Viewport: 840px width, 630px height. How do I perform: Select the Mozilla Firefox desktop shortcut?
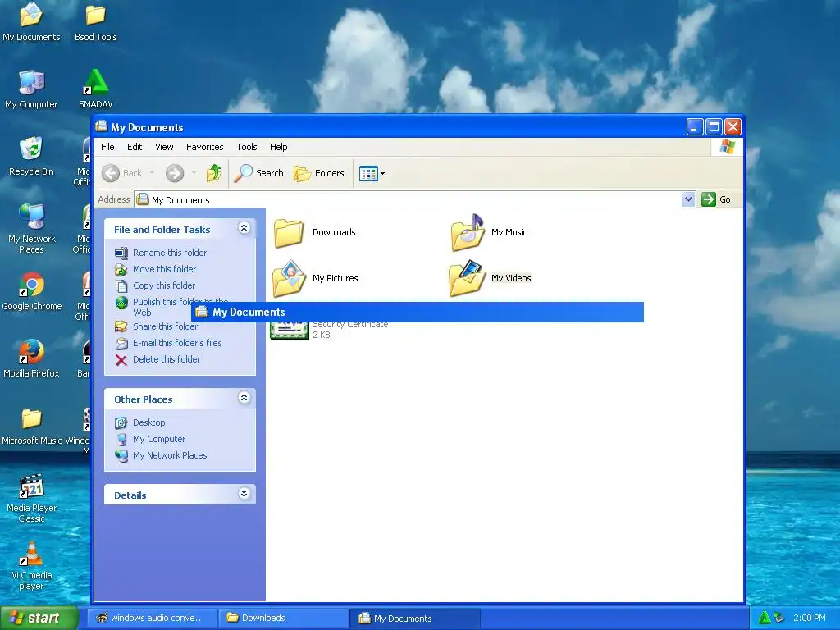tap(31, 358)
